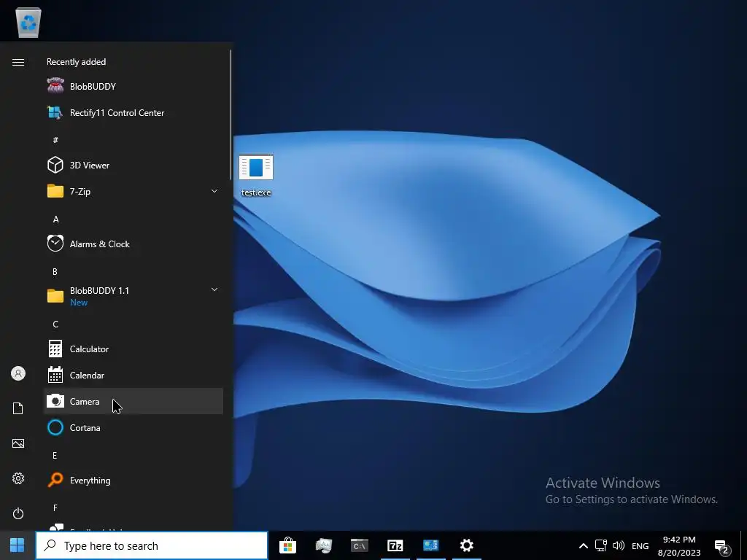Launch the Calculator app
Viewport: 747px width, 560px height.
click(x=133, y=349)
